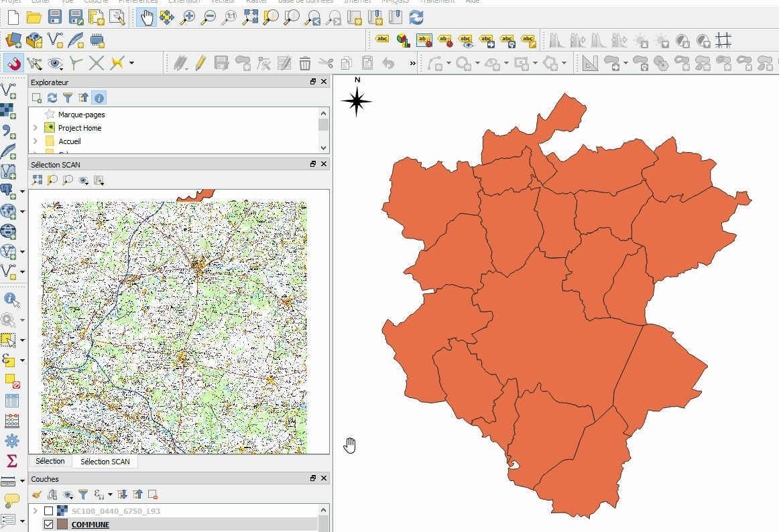
Task: Zoom to full extent
Action: (251, 18)
